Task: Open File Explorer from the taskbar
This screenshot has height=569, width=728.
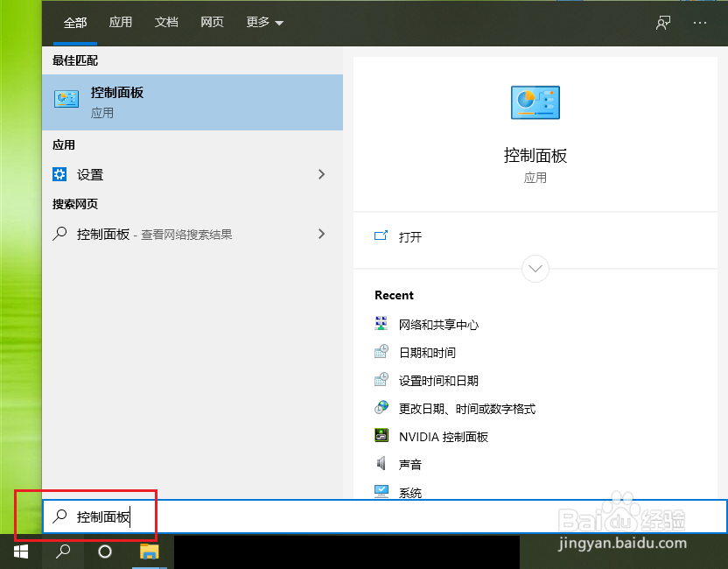Action: pyautogui.click(x=147, y=552)
